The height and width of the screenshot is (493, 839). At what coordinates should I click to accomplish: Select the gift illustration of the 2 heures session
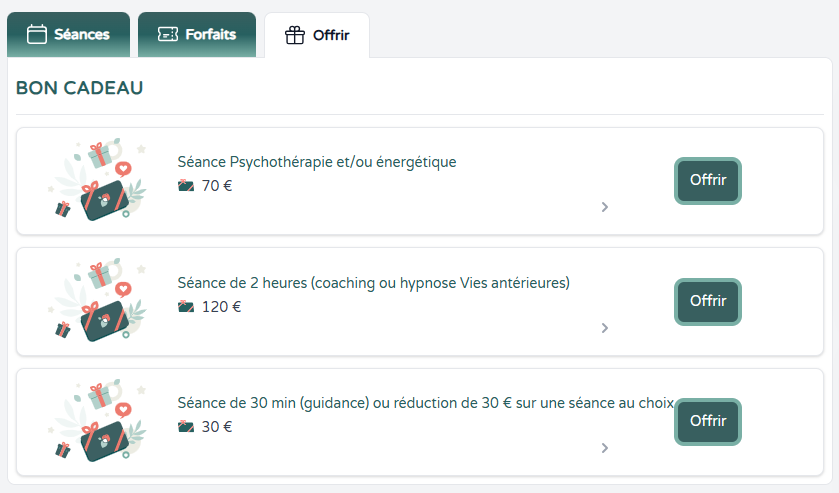pyautogui.click(x=97, y=302)
